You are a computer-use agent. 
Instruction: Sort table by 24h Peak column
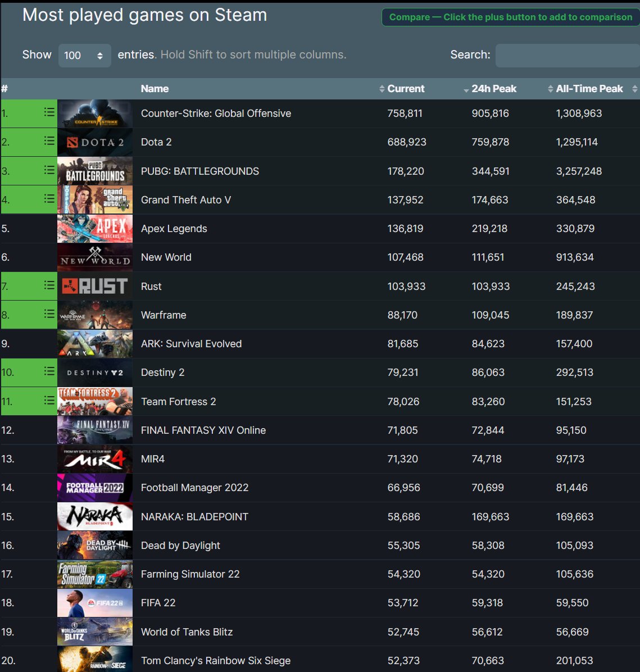point(494,89)
